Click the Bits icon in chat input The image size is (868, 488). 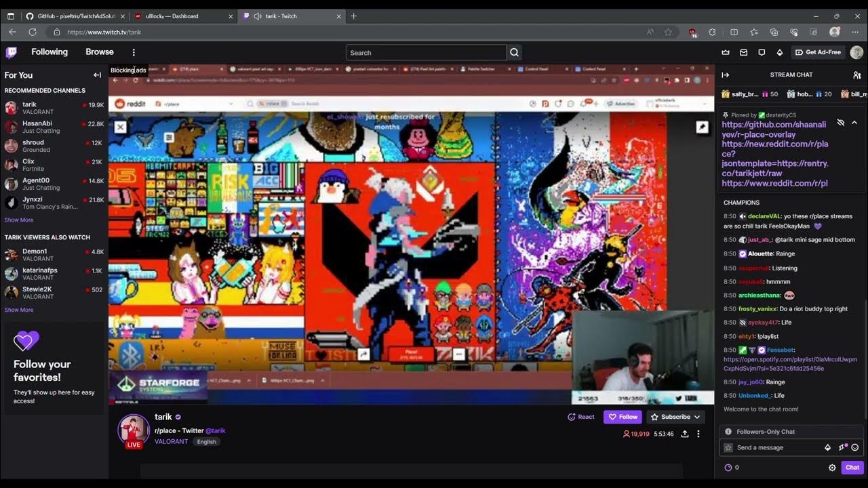pos(827,447)
